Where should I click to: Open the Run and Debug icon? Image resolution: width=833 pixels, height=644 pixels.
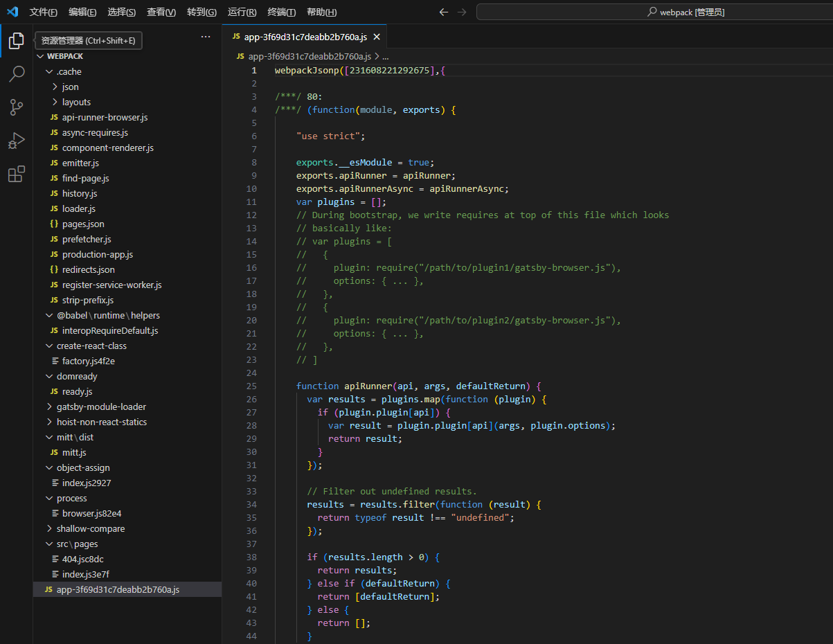coord(16,141)
